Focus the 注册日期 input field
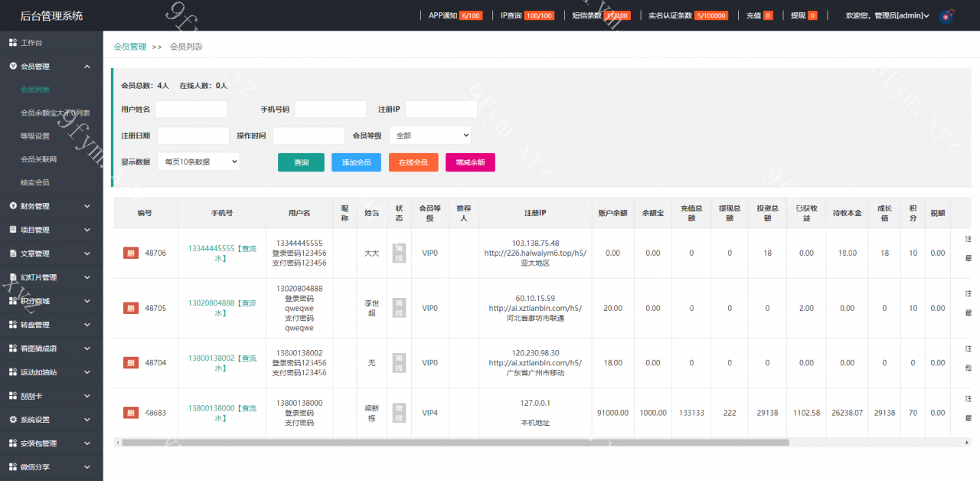Screen dimensions: 980x481 pyautogui.click(x=193, y=136)
